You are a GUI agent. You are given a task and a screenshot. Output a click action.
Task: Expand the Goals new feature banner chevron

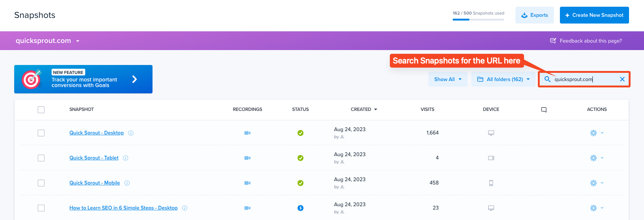(x=135, y=79)
